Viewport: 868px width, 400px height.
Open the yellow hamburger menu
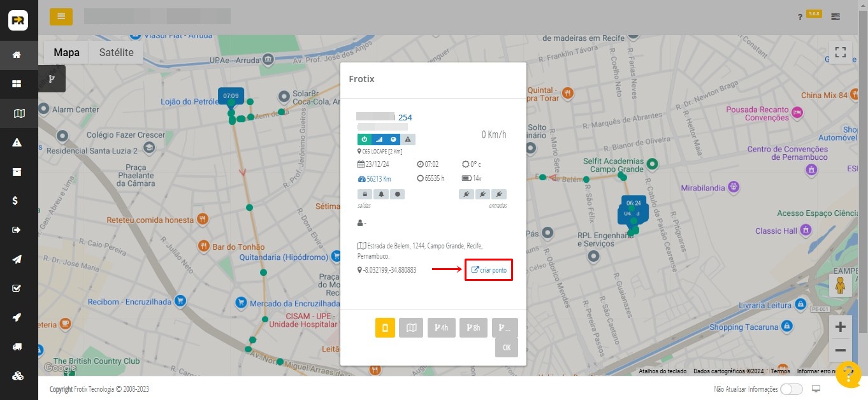(61, 17)
